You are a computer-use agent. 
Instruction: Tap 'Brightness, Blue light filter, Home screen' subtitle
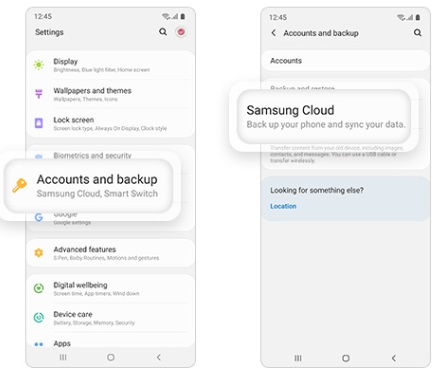102,70
